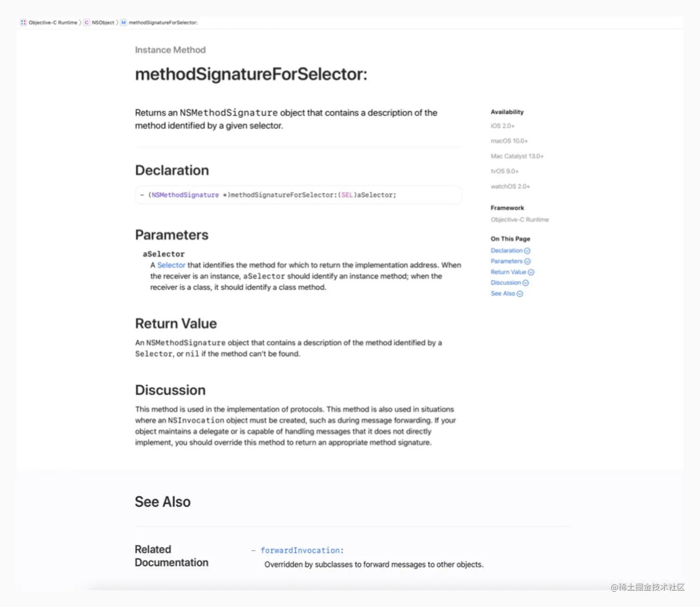Click circled arrow icon beside Discussion link
Screen dimensions: 700x607
(x=525, y=283)
